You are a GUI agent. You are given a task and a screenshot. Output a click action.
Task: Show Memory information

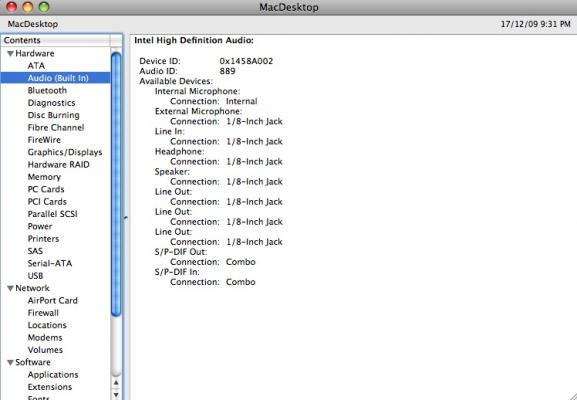44,177
